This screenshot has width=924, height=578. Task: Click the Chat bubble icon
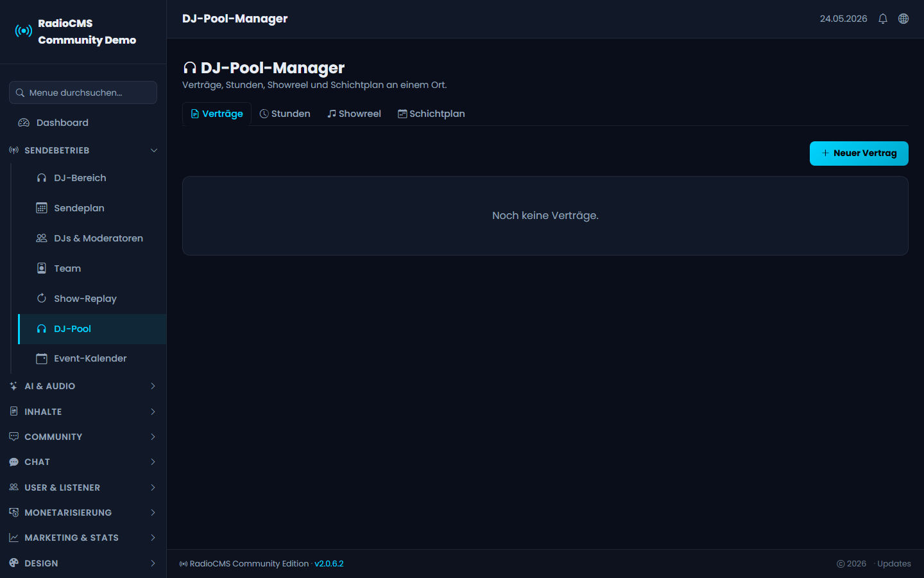(13, 462)
